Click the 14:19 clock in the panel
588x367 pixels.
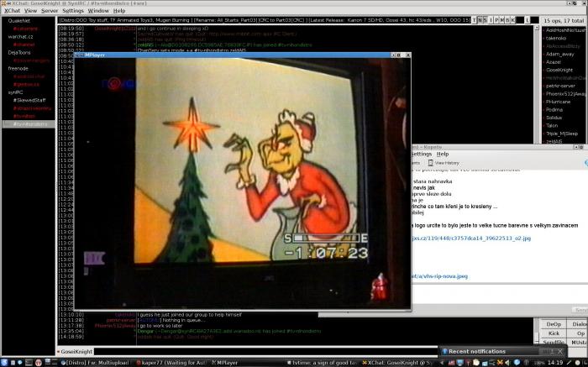click(x=555, y=363)
